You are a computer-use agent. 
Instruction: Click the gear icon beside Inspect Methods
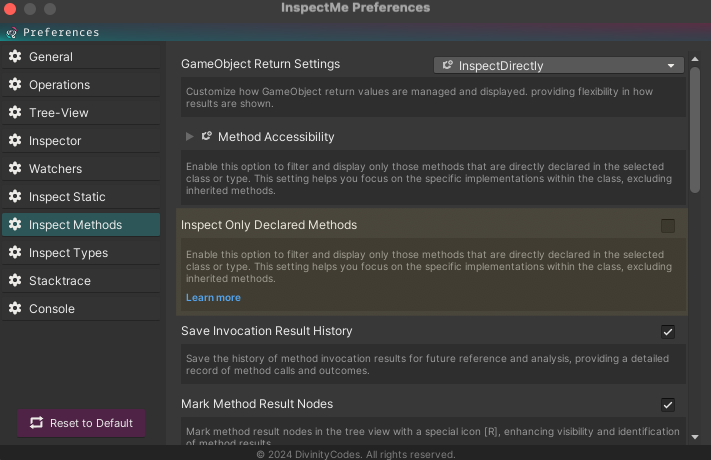point(15,225)
